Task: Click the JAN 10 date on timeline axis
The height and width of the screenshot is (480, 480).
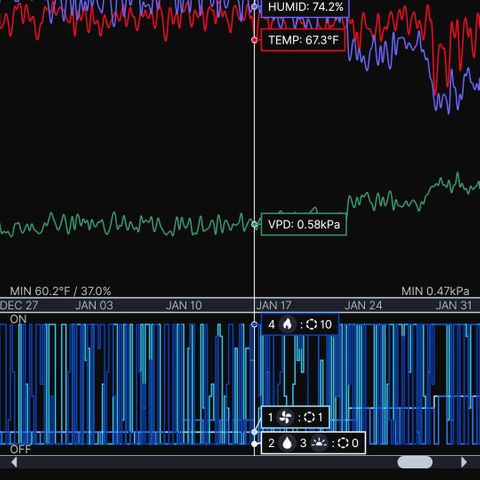Action: (184, 305)
